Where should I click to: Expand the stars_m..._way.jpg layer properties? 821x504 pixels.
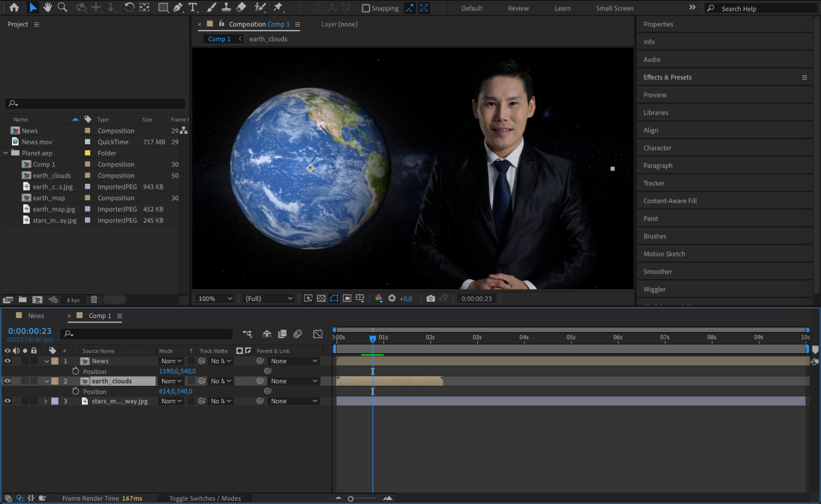[x=46, y=401]
